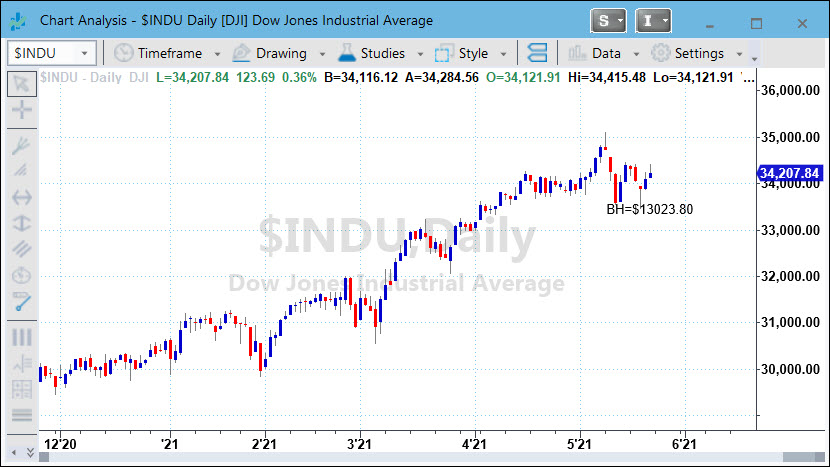
Task: Click the Lo=34,121.91 low value
Action: click(x=693, y=77)
